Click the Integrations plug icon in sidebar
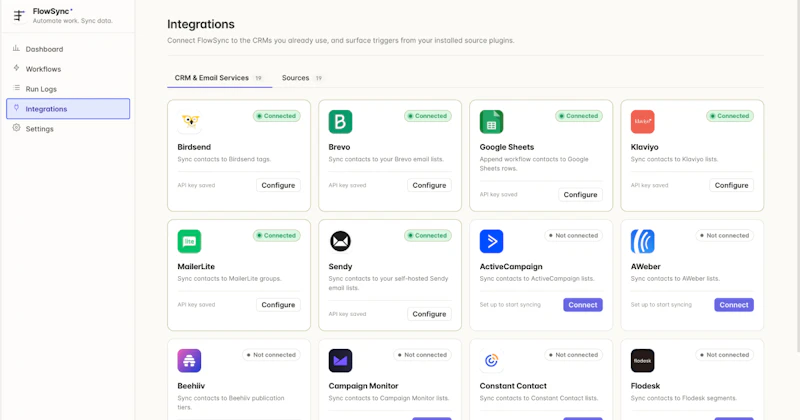 pos(16,108)
